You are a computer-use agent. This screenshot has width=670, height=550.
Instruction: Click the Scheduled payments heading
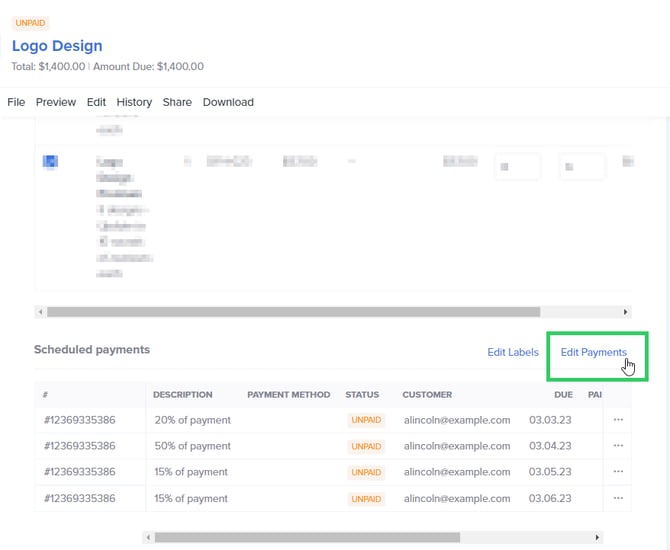point(92,350)
